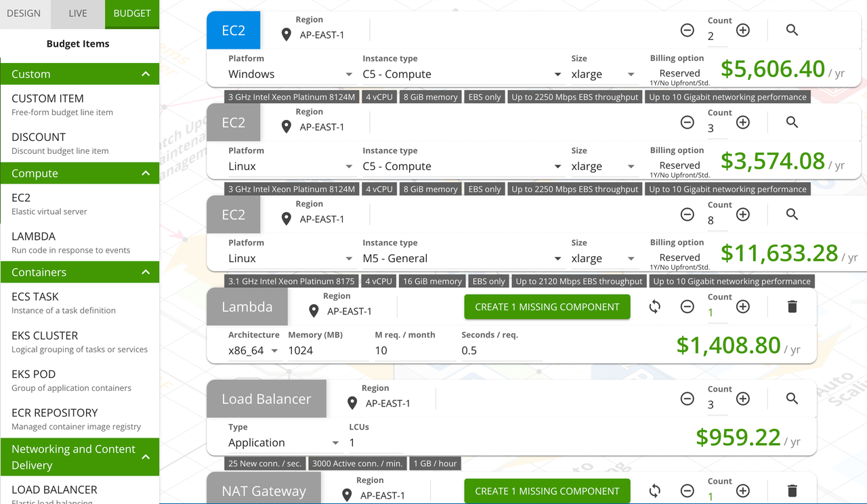Screen dimensions: 867x504
Task: Decrease count on Load Balancer item
Action: pos(687,398)
